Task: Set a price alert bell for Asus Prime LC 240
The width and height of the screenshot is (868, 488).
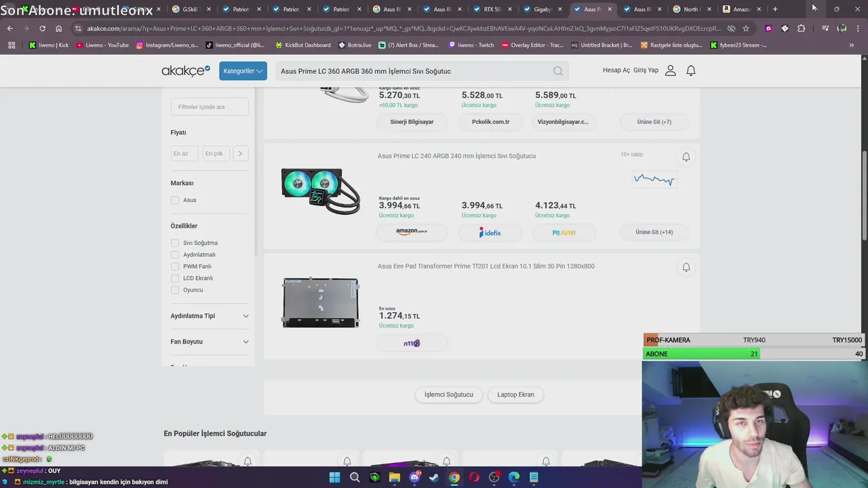Action: tap(686, 157)
